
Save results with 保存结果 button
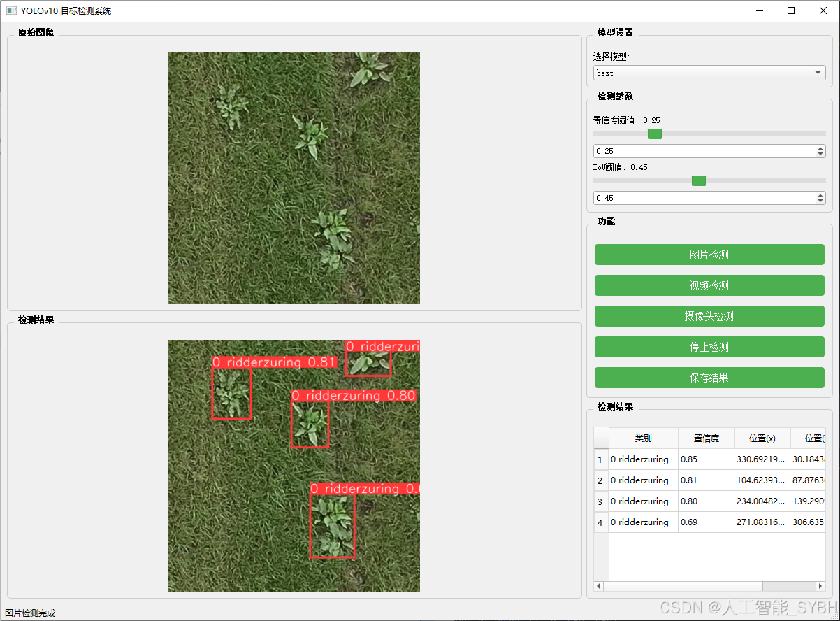point(709,378)
